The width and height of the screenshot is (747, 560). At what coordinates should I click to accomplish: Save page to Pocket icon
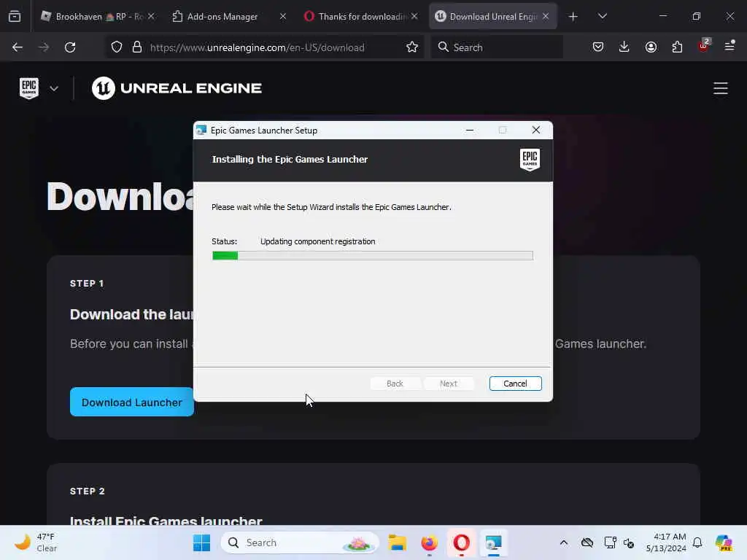pyautogui.click(x=598, y=47)
